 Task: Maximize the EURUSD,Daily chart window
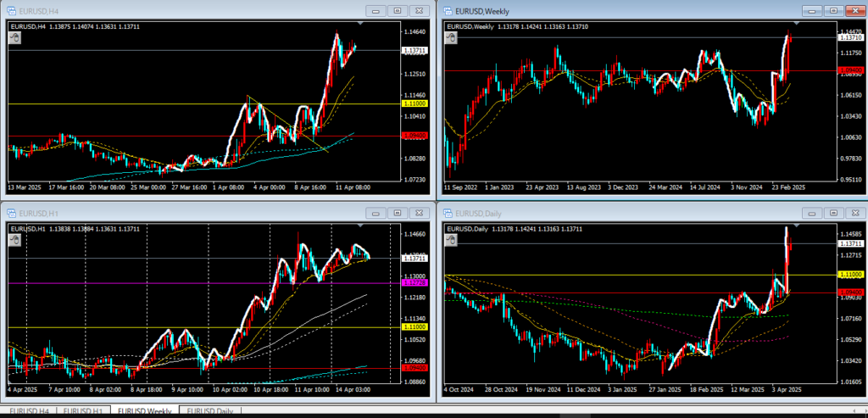tap(832, 212)
